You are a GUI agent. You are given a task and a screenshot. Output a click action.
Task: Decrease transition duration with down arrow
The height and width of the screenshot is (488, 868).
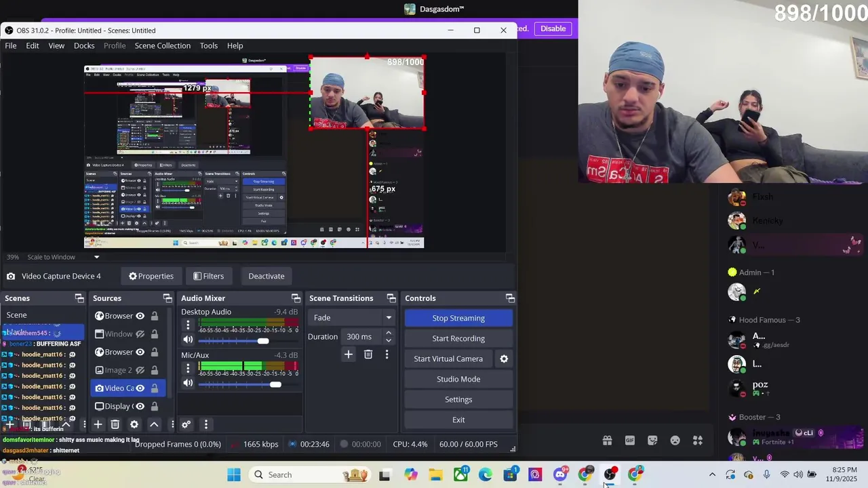389,340
